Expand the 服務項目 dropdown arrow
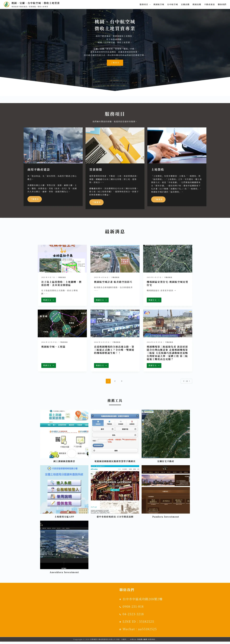 point(150,5)
